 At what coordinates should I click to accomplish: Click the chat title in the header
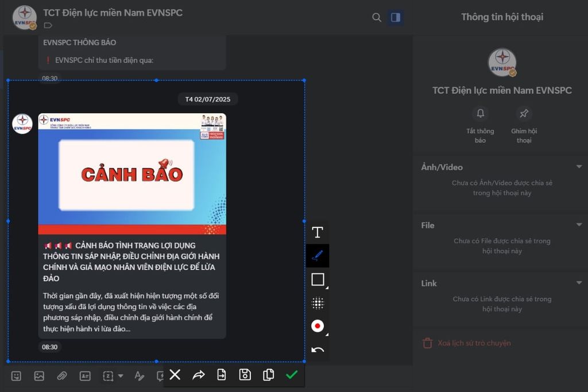(x=113, y=13)
